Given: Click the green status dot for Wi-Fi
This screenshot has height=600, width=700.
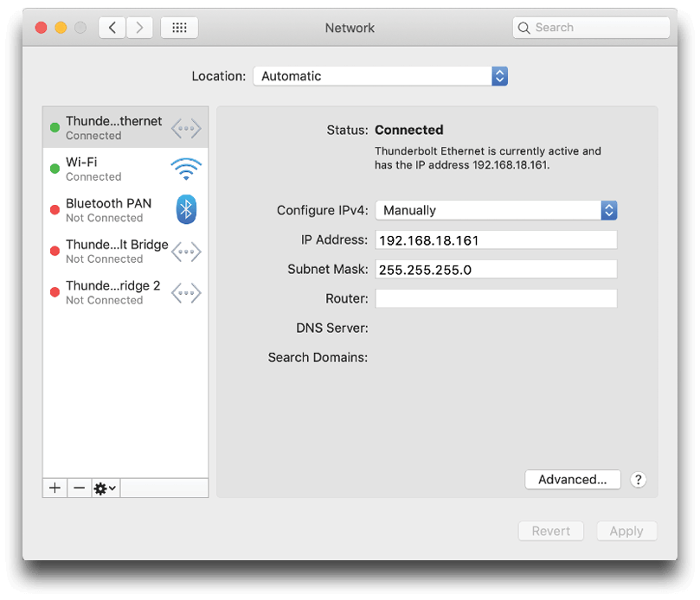Looking at the screenshot, I should [x=55, y=169].
